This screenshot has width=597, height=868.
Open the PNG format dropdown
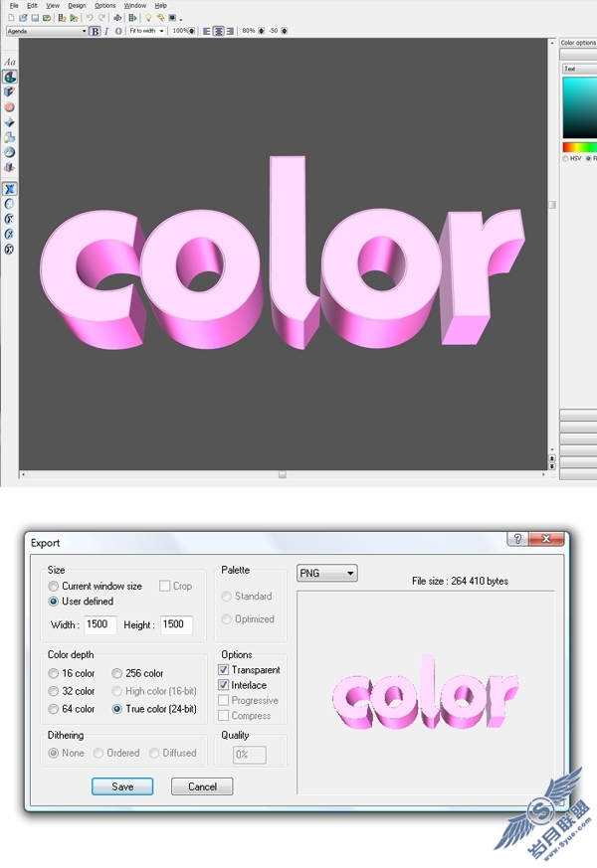point(326,573)
